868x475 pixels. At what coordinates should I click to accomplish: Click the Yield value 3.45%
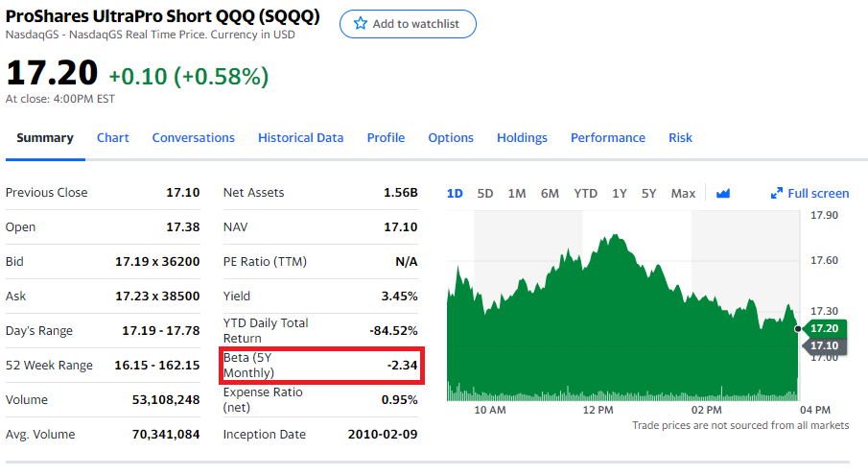[399, 297]
